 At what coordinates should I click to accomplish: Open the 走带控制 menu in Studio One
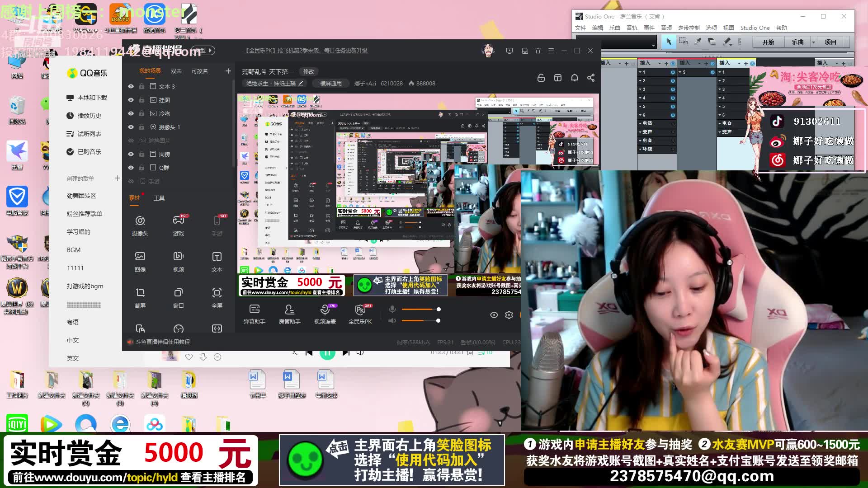689,28
